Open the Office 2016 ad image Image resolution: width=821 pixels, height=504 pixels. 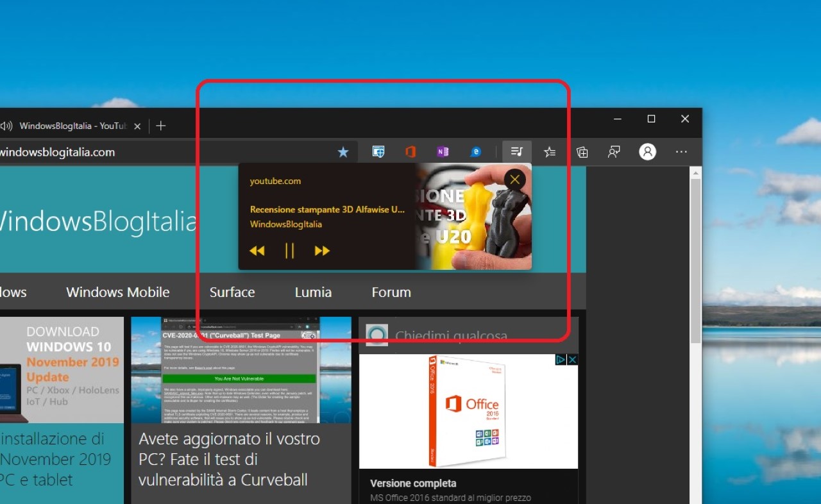pyautogui.click(x=468, y=412)
